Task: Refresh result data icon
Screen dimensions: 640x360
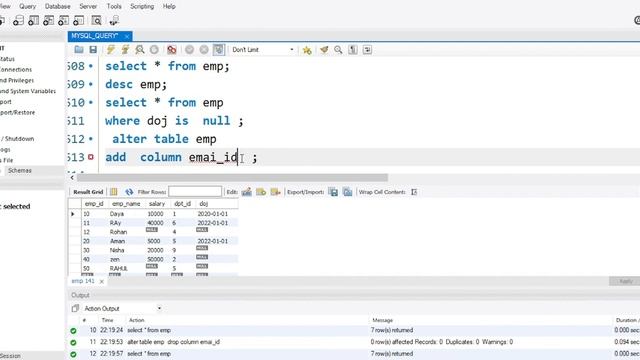Action: (x=129, y=192)
